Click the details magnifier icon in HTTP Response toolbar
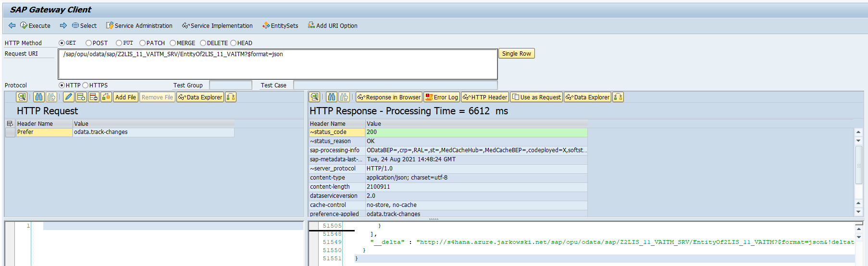Viewport: 868px width, 266px height. coord(314,97)
